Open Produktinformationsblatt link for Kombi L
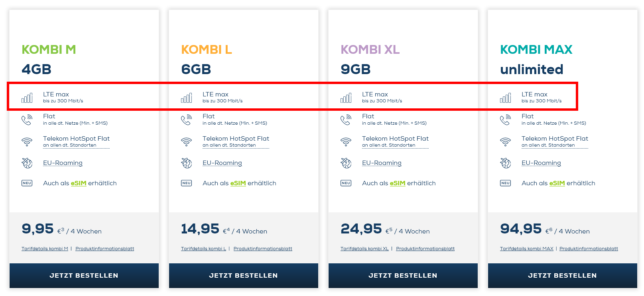Viewport: 644px width, 296px height. [263, 249]
